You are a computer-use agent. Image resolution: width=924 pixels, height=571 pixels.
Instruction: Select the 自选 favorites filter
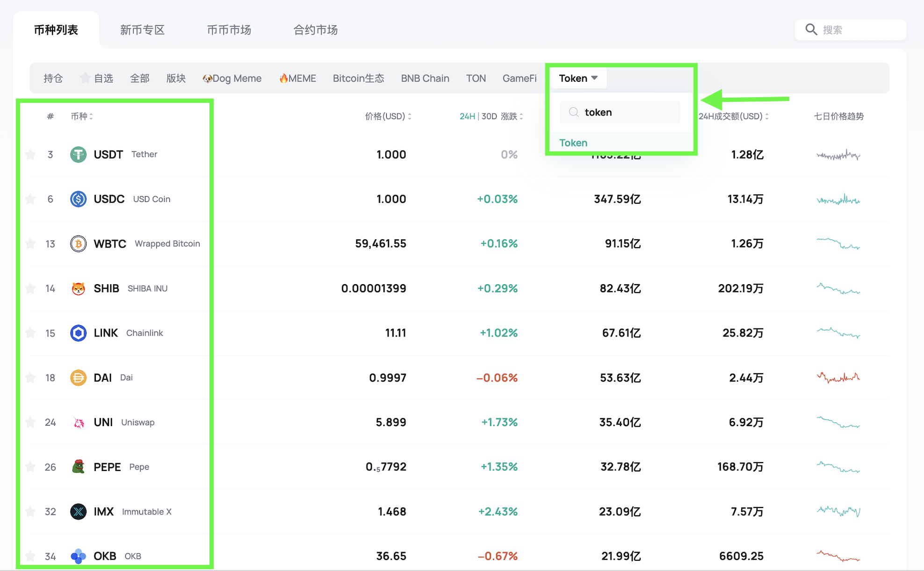tap(97, 78)
